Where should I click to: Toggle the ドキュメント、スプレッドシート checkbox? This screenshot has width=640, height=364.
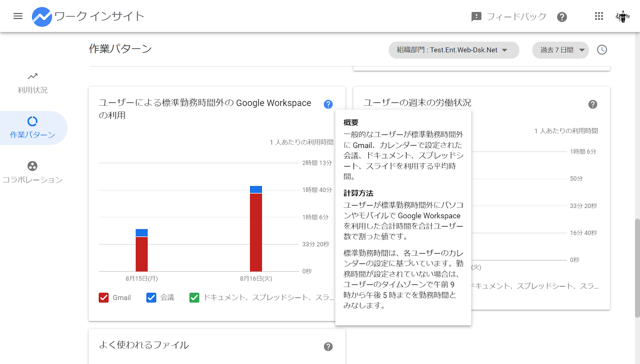194,298
